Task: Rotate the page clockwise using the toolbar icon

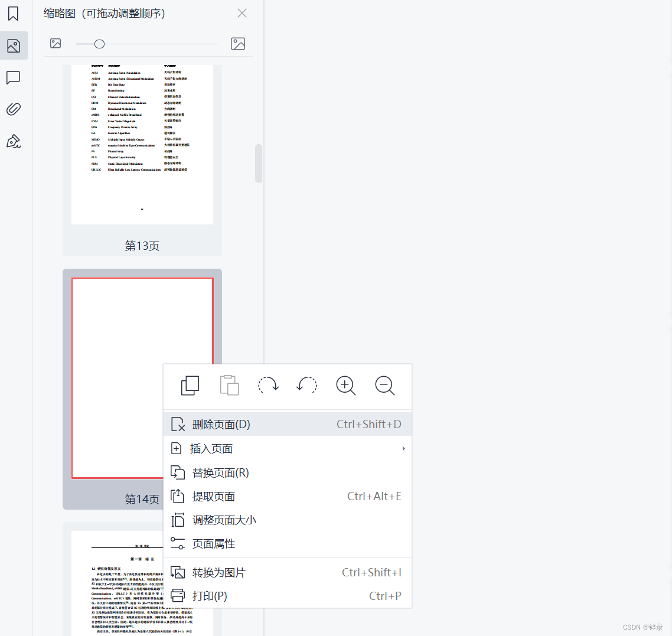Action: coord(268,385)
